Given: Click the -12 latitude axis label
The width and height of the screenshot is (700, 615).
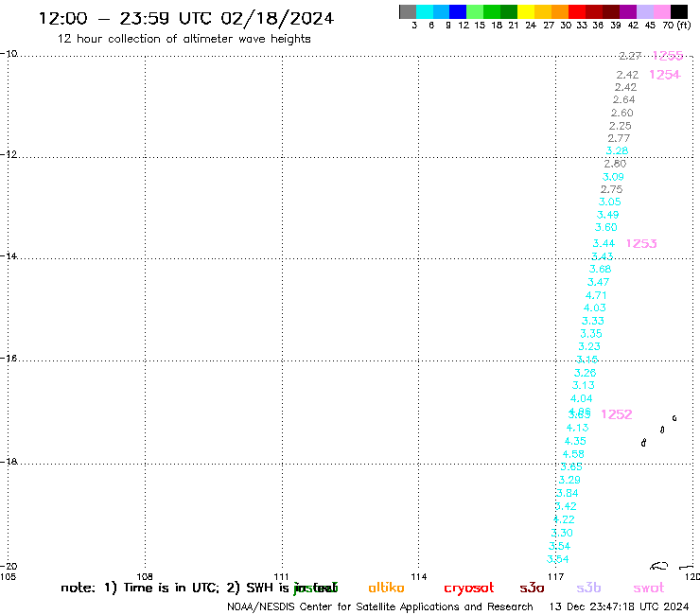Looking at the screenshot, I should point(9,154).
